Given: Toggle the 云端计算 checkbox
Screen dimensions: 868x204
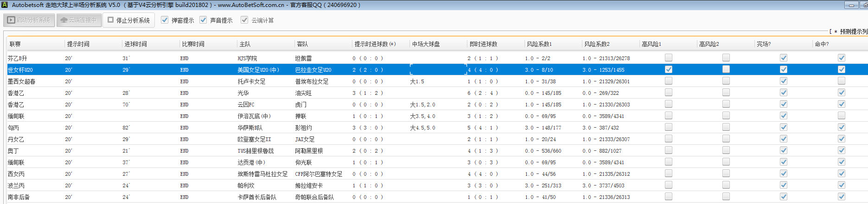Looking at the screenshot, I should [x=244, y=20].
